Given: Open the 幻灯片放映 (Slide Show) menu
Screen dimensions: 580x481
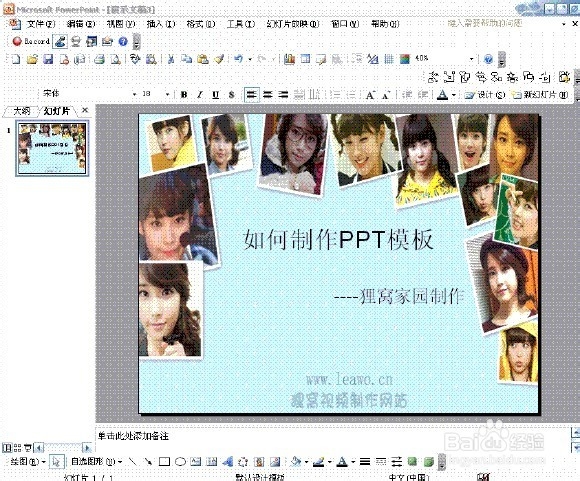Looking at the screenshot, I should (x=293, y=24).
